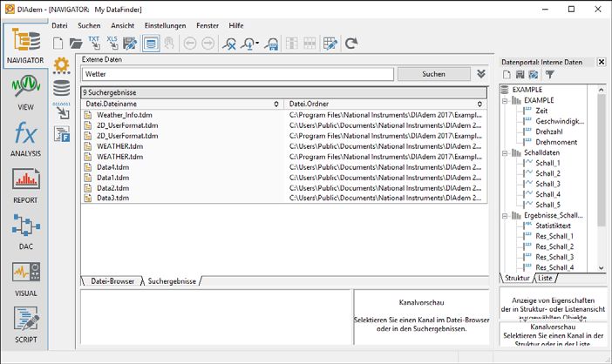Click the magnifier with X search icon
612x364 pixels.
pyautogui.click(x=229, y=44)
